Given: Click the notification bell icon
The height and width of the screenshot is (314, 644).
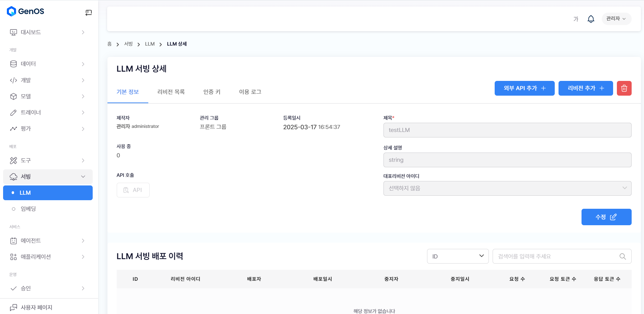Looking at the screenshot, I should coord(591,19).
